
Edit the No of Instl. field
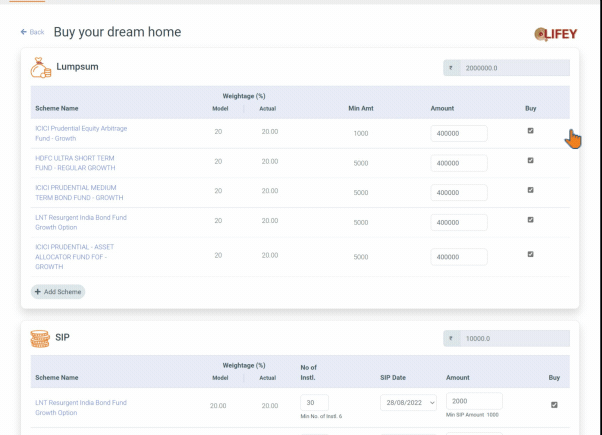314,402
